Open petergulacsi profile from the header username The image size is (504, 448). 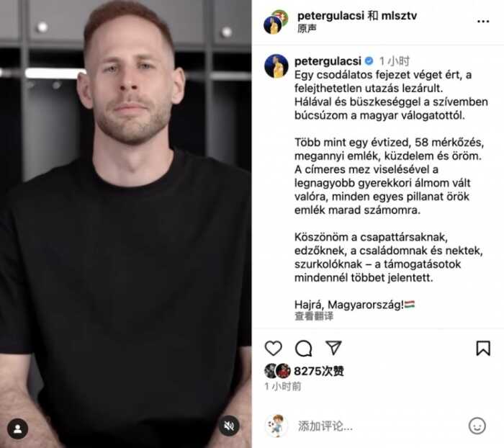click(x=330, y=15)
